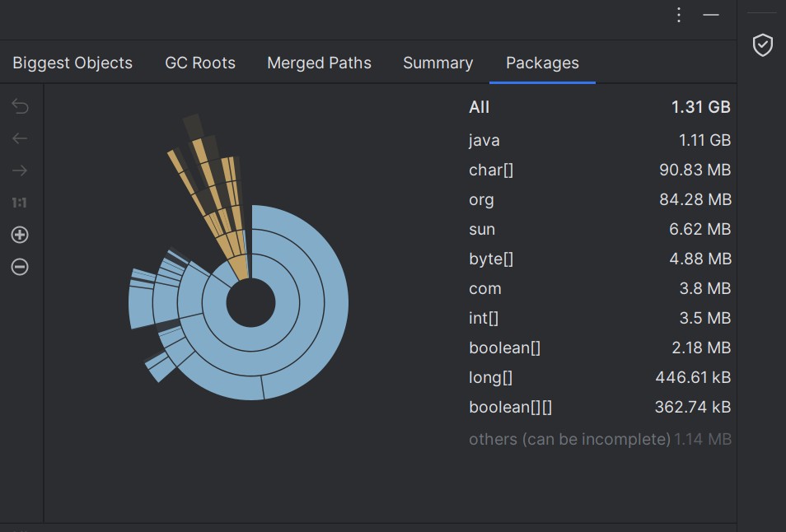Select the Packages tab
The width and height of the screenshot is (786, 532).
click(542, 63)
